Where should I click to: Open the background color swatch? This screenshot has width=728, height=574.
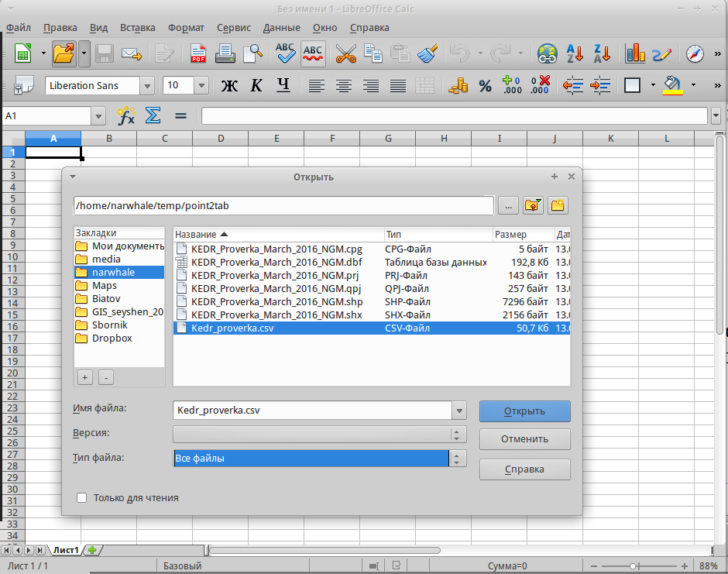672,85
